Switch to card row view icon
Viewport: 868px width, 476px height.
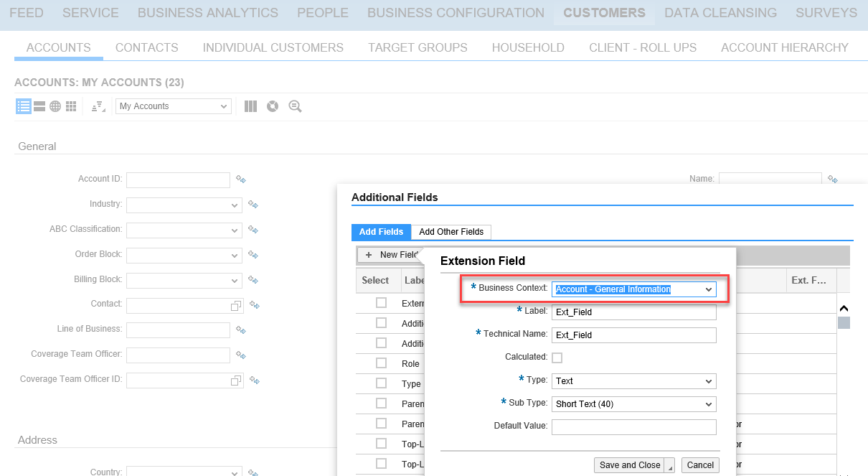(x=39, y=106)
